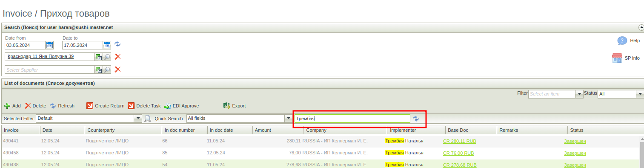644x168 pixels.
Task: Sort by the Invoice column header
Action: 21,130
